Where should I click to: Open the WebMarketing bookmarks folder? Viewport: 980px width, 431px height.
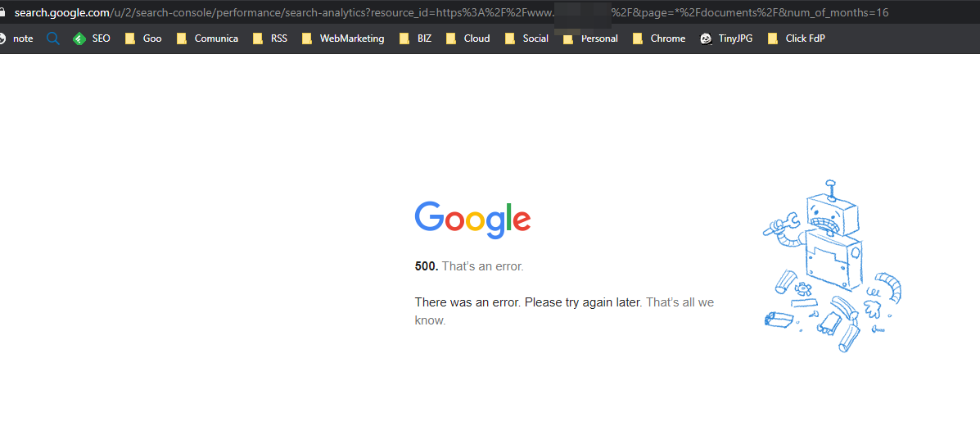[343, 39]
